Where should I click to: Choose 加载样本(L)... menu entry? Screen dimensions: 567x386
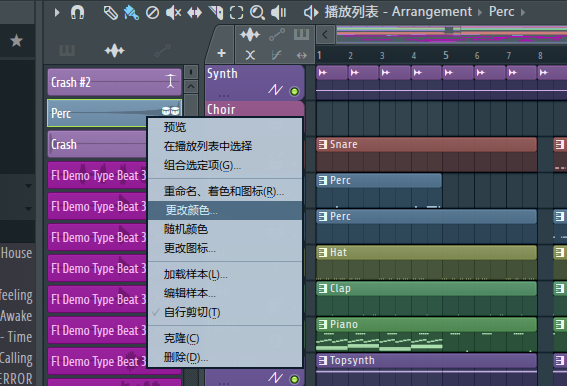[225, 274]
